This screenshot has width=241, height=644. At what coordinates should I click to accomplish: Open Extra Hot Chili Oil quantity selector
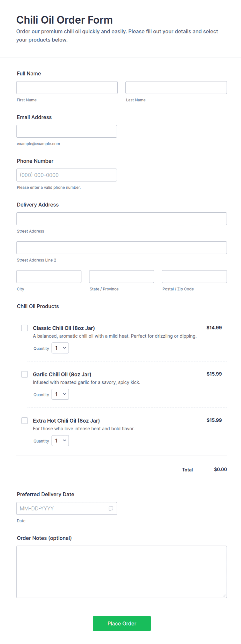click(x=60, y=440)
